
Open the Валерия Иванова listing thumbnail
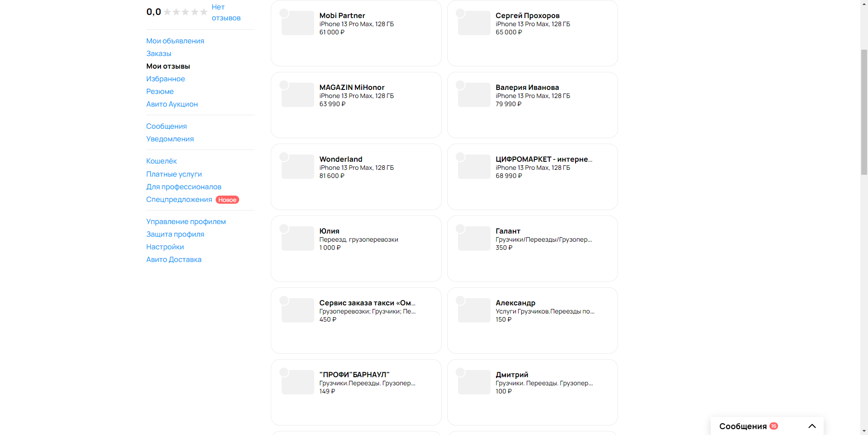click(474, 95)
